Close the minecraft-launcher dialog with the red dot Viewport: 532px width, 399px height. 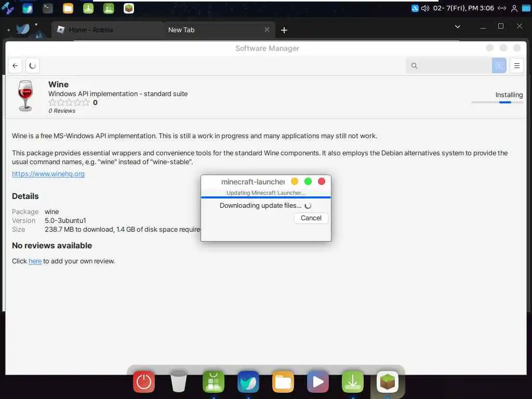322,181
